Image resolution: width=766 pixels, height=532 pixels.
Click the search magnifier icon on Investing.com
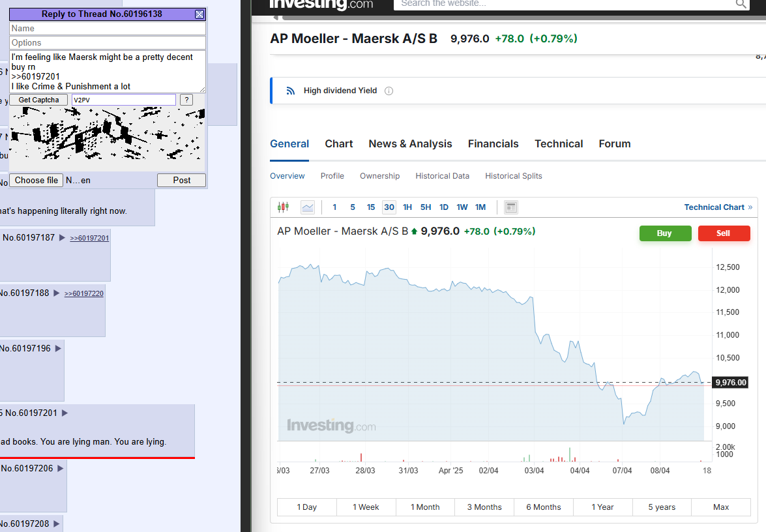point(741,4)
